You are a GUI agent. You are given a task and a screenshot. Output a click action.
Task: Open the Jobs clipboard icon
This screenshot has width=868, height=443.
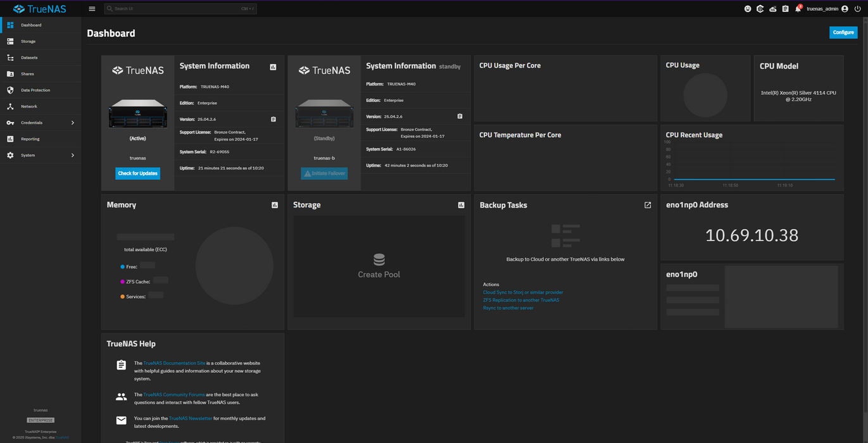pyautogui.click(x=785, y=9)
